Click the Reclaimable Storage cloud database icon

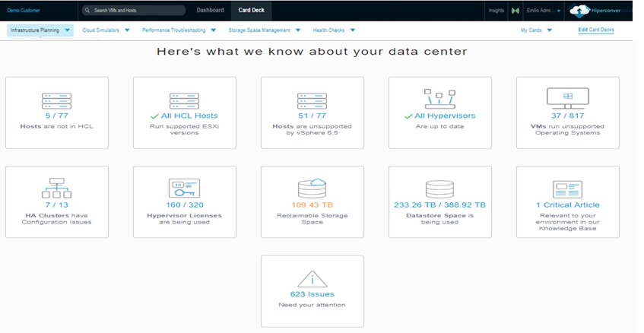pyautogui.click(x=312, y=189)
